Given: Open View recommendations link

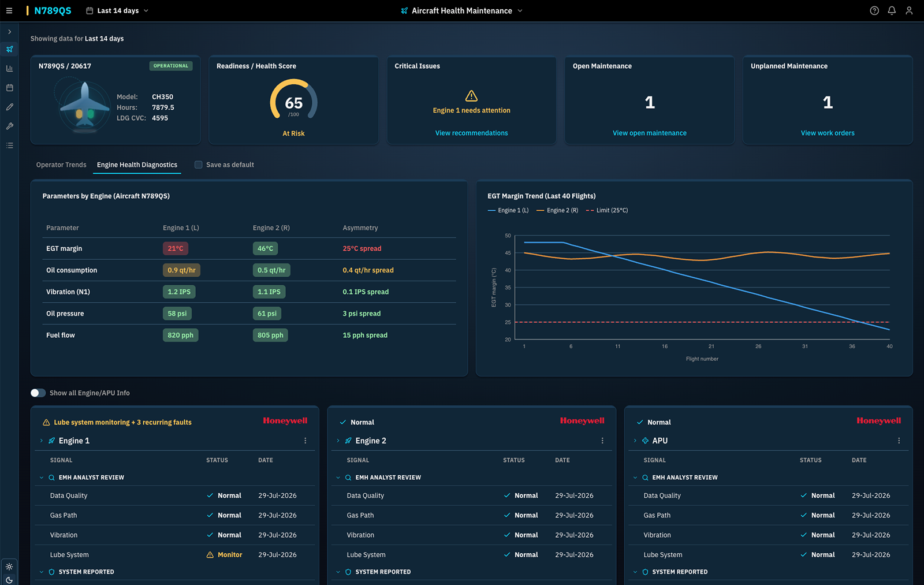Looking at the screenshot, I should point(471,133).
